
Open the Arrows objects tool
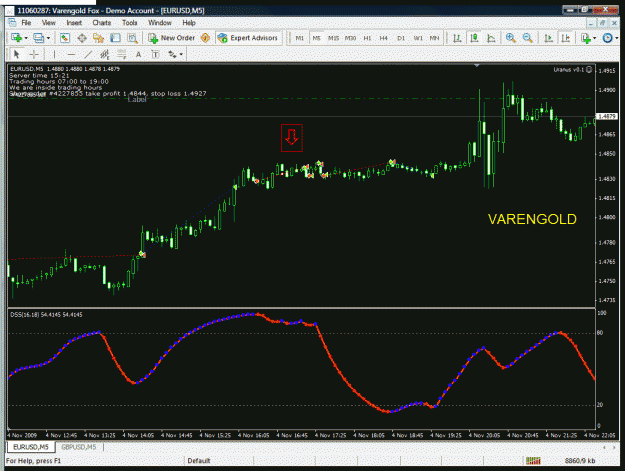pyautogui.click(x=172, y=54)
